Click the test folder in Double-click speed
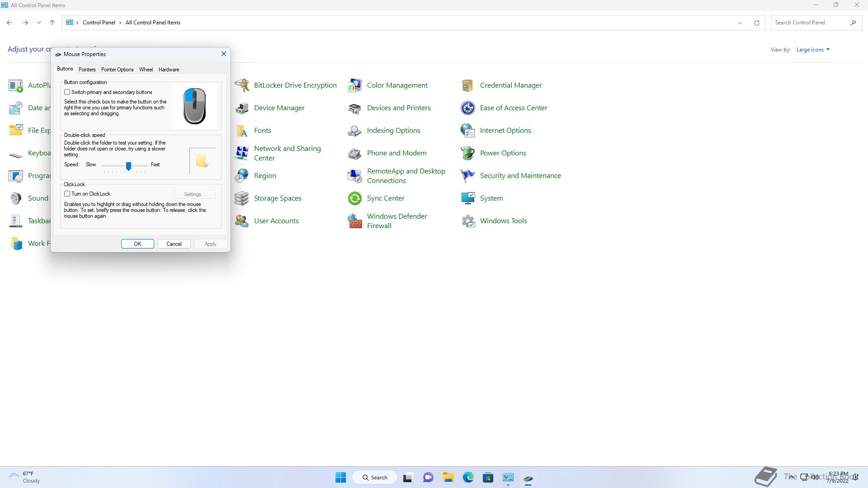The height and width of the screenshot is (488, 868). [x=202, y=161]
